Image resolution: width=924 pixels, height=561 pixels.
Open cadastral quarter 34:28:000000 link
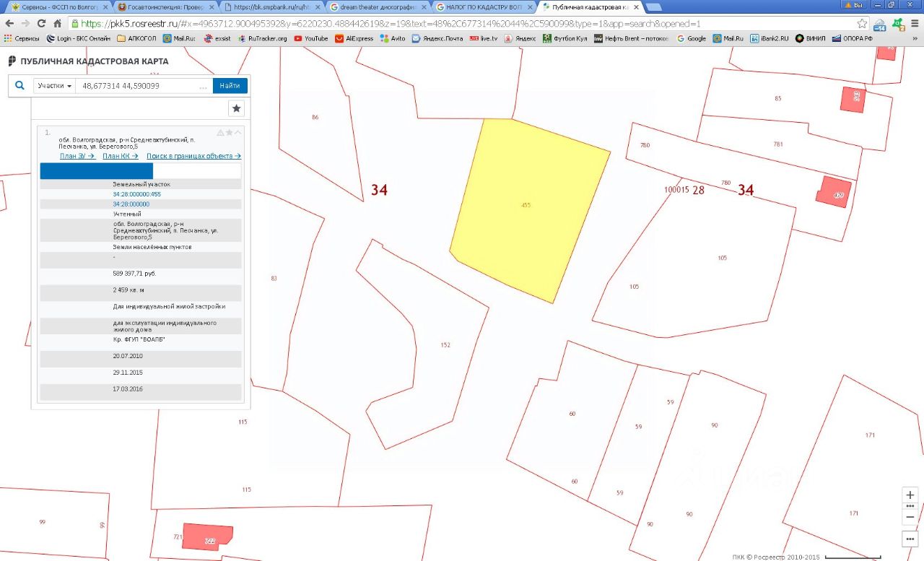tap(131, 204)
